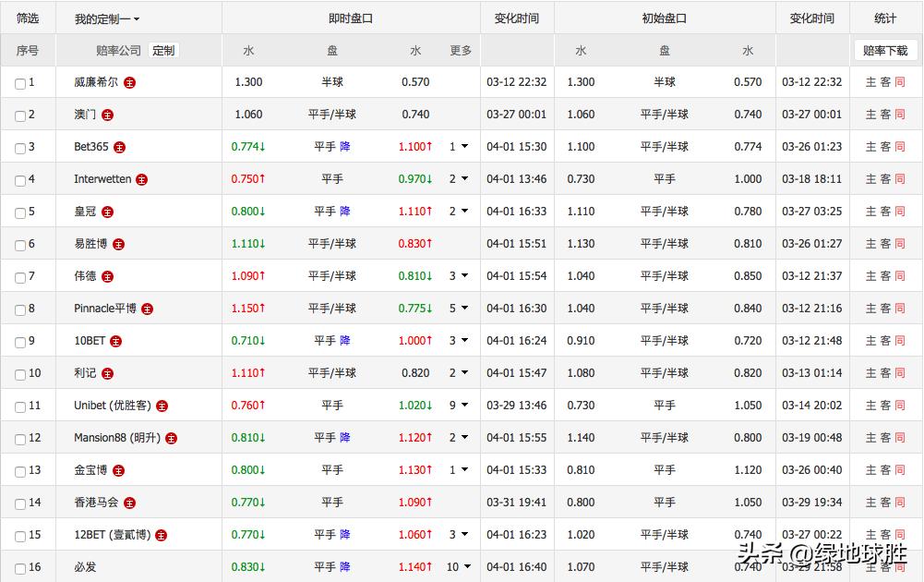Click red 主 icon beside Interwetten
The image size is (924, 582).
[x=141, y=180]
